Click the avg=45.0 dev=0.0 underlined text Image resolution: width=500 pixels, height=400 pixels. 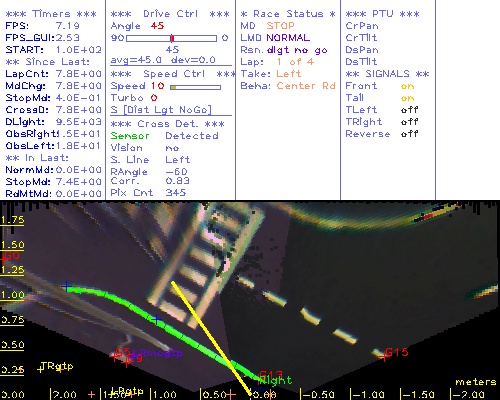[x=163, y=60]
